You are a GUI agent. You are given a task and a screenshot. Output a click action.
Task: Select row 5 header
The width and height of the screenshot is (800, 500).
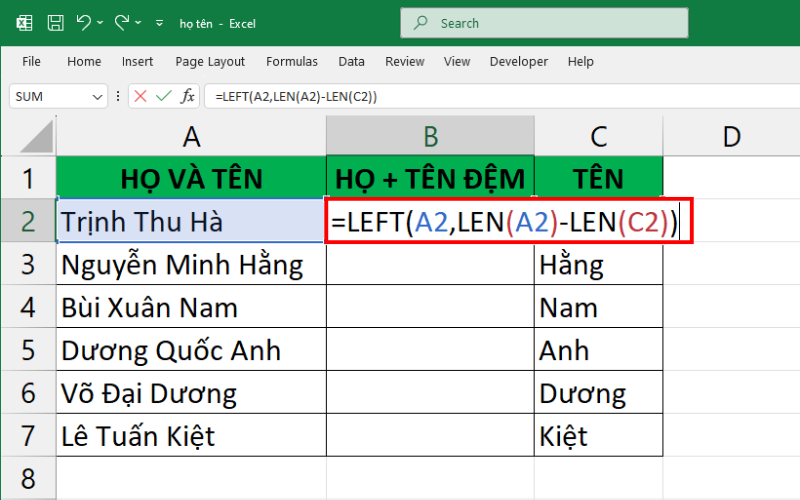(28, 349)
